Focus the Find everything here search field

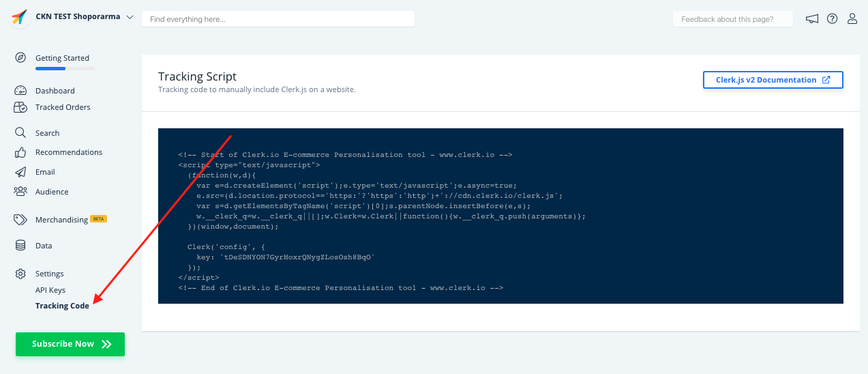pyautogui.click(x=278, y=19)
